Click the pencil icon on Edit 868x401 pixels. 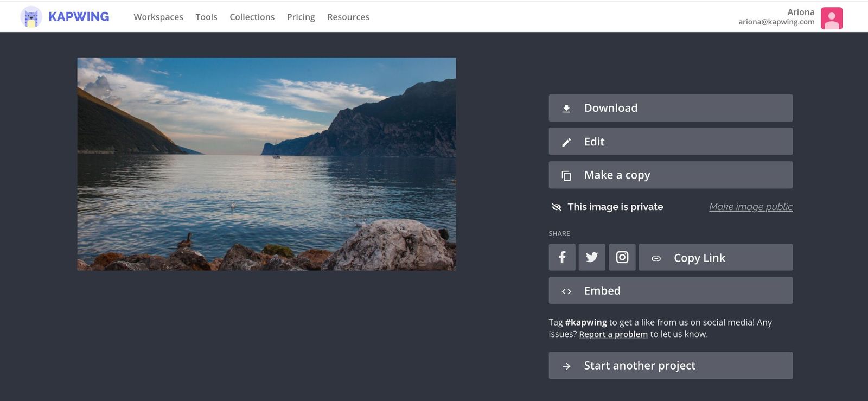pyautogui.click(x=566, y=142)
